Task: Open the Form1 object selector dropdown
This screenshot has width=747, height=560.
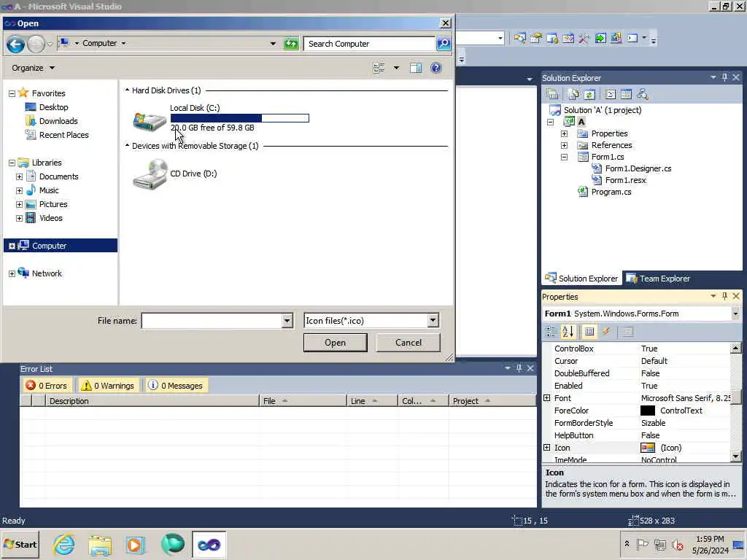Action: coord(735,314)
